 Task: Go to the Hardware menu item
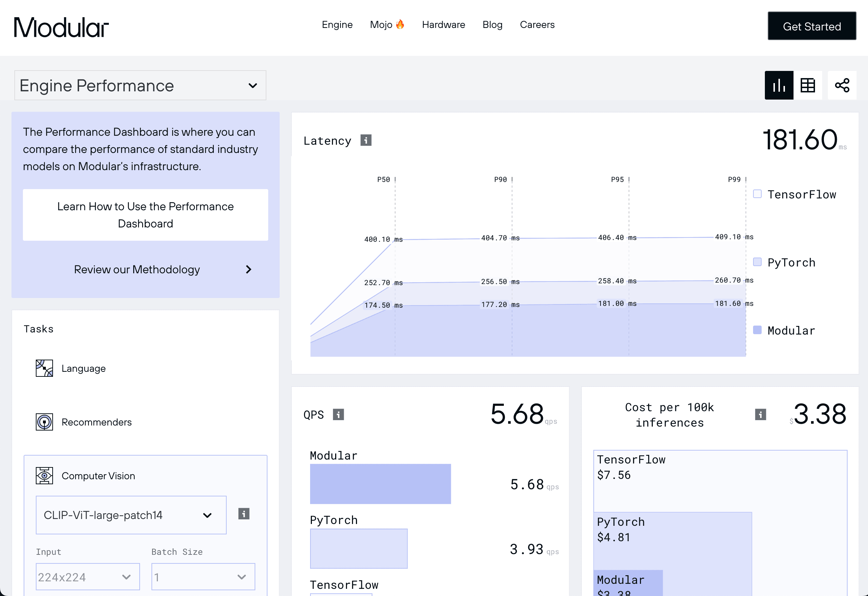443,25
